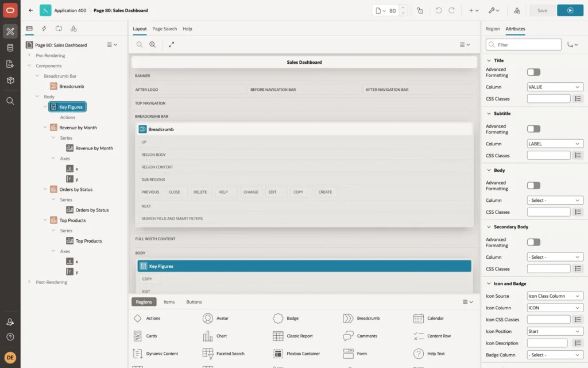
Task: Expand layout pane to full size
Action: point(171,44)
